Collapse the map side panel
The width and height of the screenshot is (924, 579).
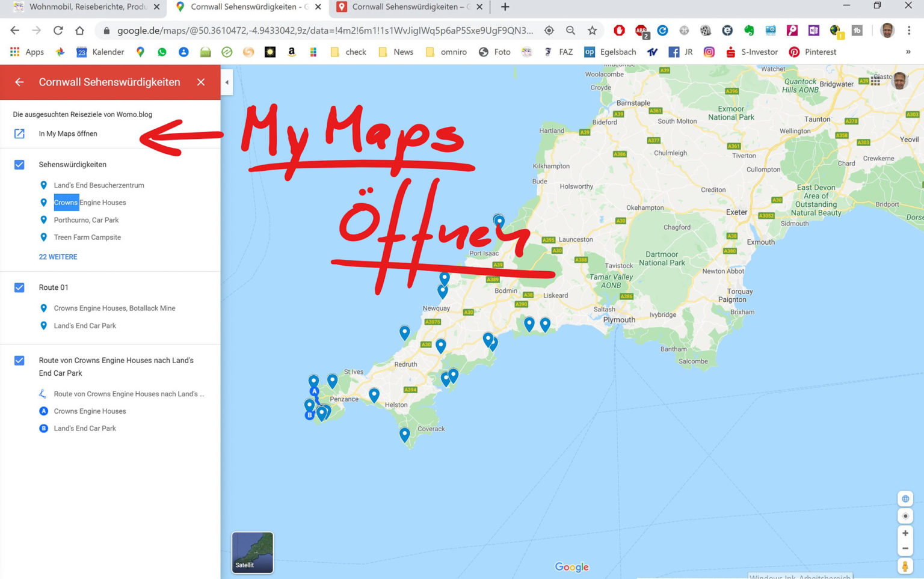(x=227, y=82)
